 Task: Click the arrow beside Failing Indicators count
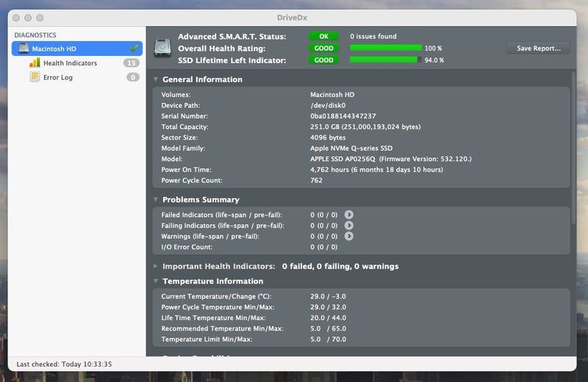click(x=348, y=226)
